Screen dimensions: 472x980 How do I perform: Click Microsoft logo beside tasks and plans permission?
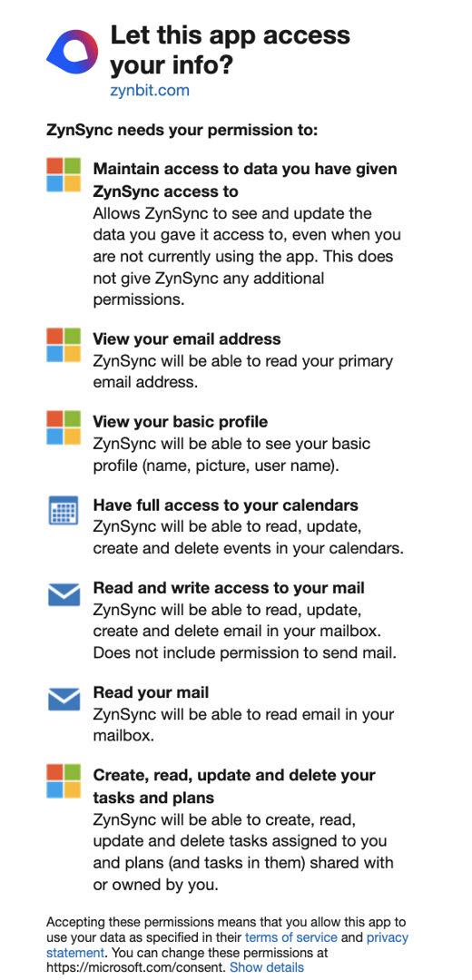coord(64,780)
